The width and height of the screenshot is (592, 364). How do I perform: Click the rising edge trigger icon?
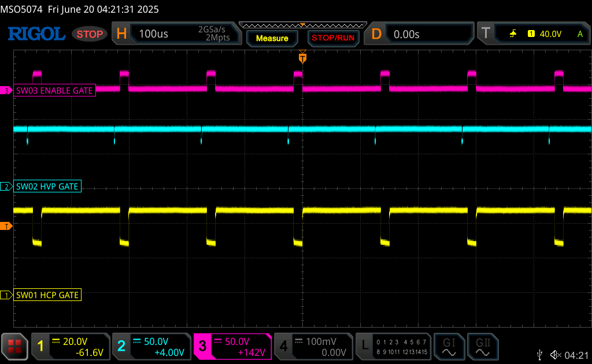513,34
